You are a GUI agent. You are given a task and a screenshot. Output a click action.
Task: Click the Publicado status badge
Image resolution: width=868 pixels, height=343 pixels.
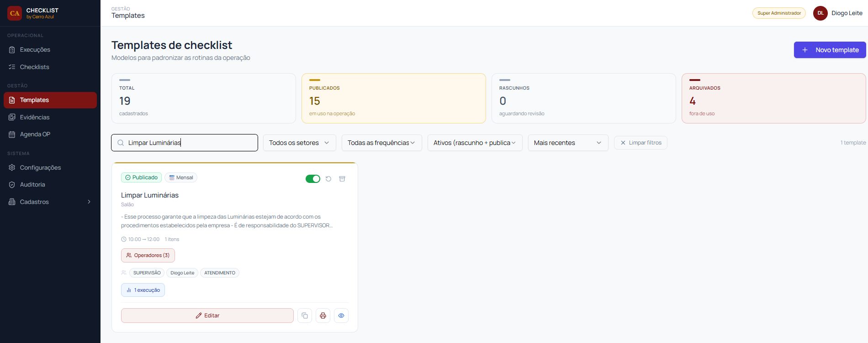[x=141, y=177]
